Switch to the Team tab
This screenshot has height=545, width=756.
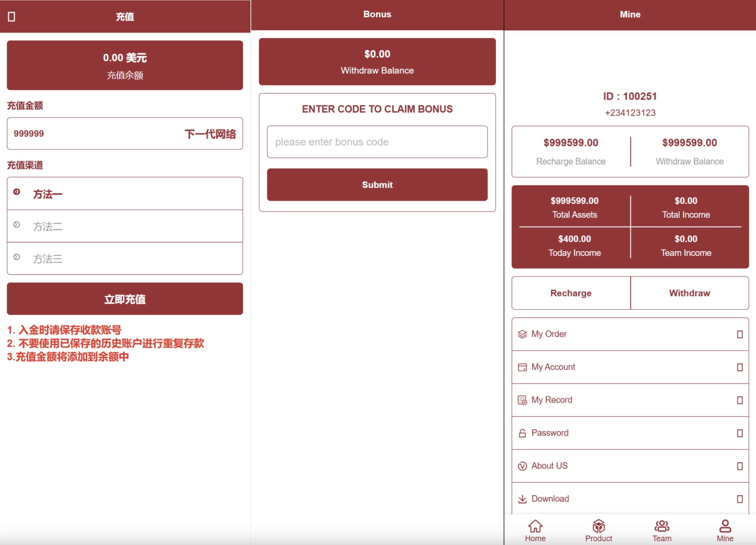pos(662,530)
